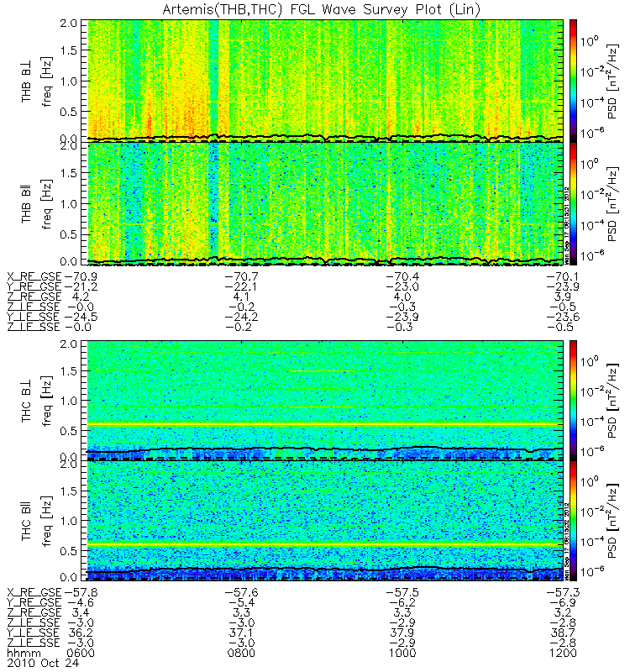630x672 pixels.
Task: Click the PSD color bar beside THB B∥ panel
Action: click(573, 203)
